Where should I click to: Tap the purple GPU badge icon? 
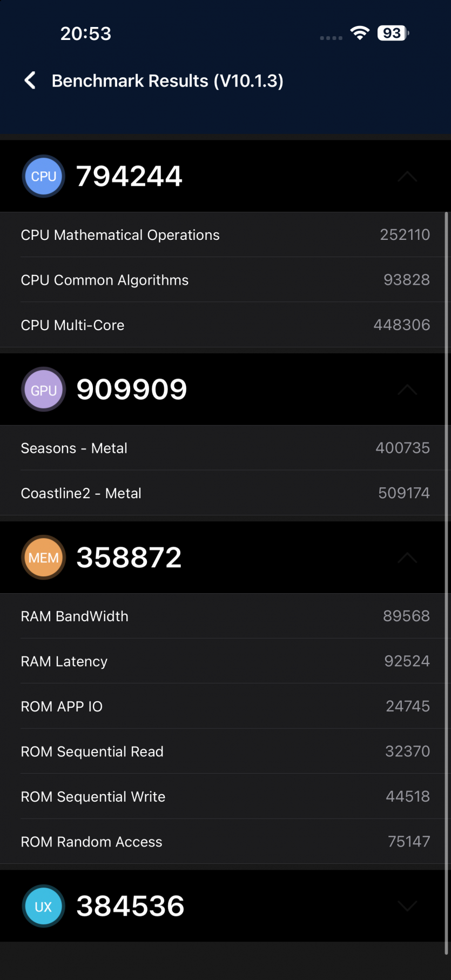(x=44, y=390)
